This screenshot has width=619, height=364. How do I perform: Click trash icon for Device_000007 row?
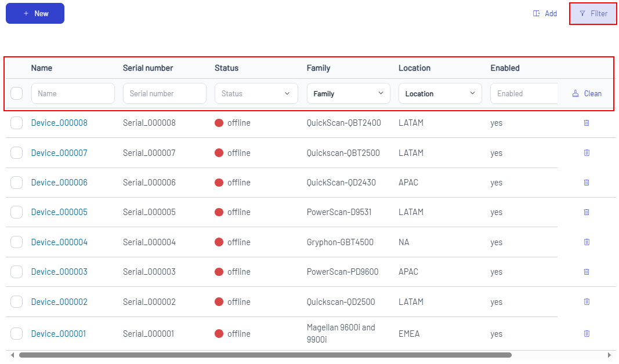(586, 152)
